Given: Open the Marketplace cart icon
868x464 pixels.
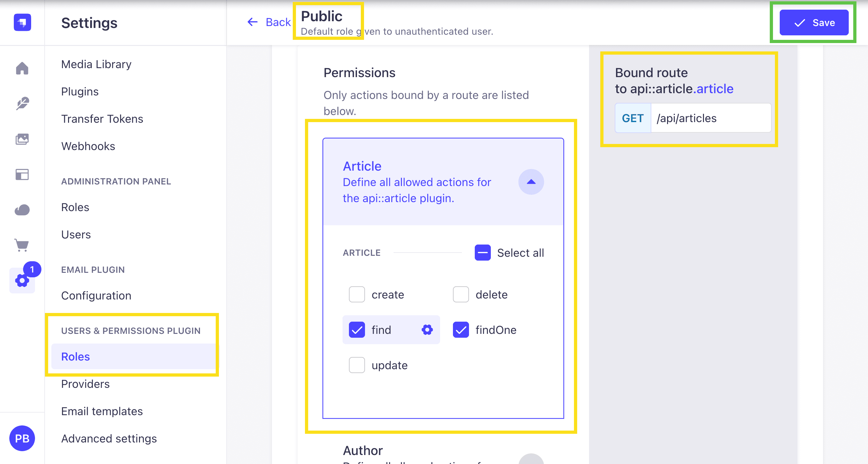Looking at the screenshot, I should point(22,245).
